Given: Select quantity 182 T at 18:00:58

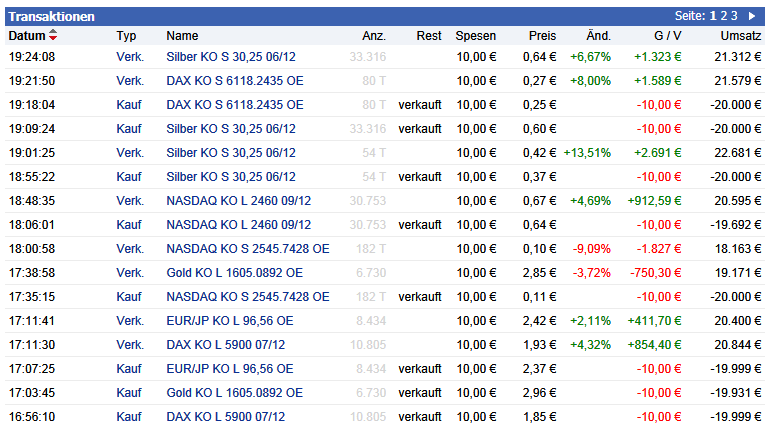Looking at the screenshot, I should coord(371,249).
